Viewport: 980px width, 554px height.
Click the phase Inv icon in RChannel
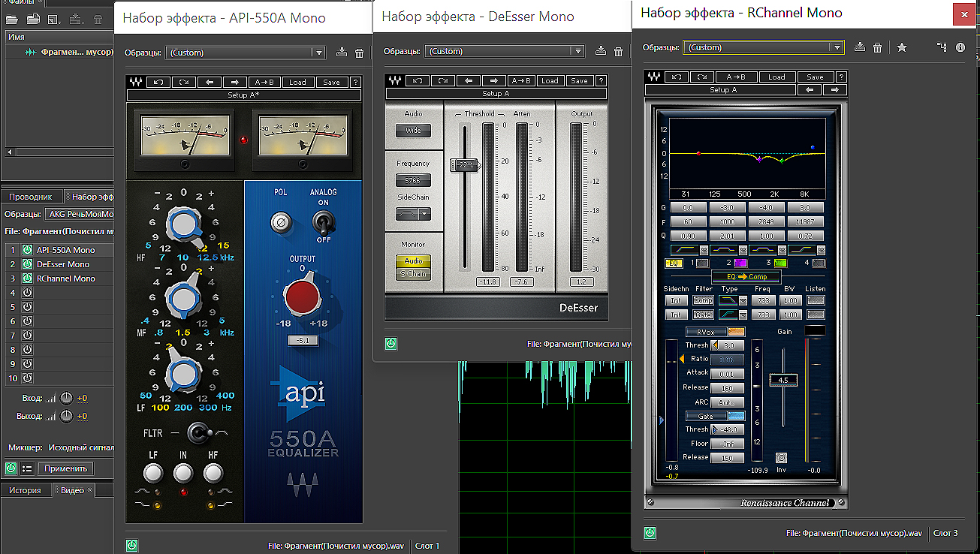(x=782, y=457)
